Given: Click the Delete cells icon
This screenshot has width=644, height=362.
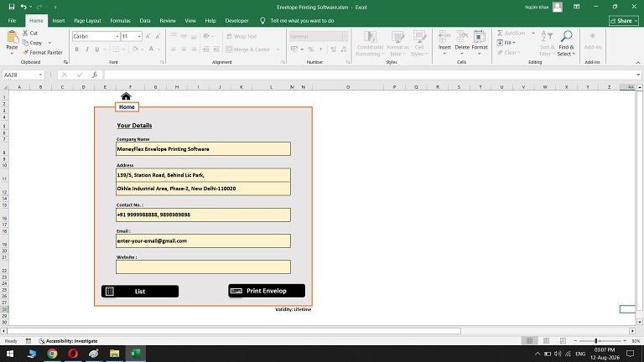Looking at the screenshot, I should pos(462,37).
